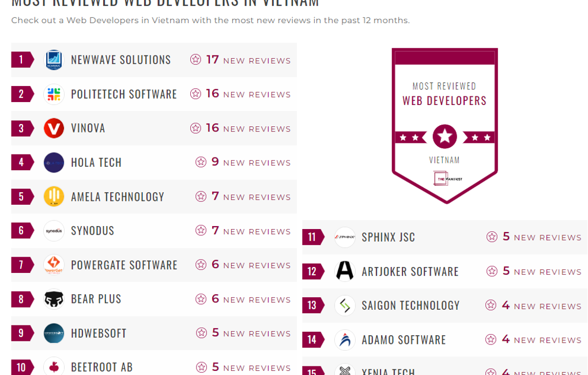
Task: Click the PowerGate Software logo icon
Action: (x=54, y=265)
